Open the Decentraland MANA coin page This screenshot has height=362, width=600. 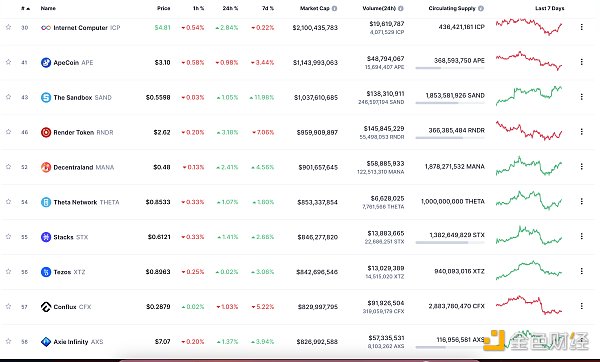pyautogui.click(x=77, y=167)
